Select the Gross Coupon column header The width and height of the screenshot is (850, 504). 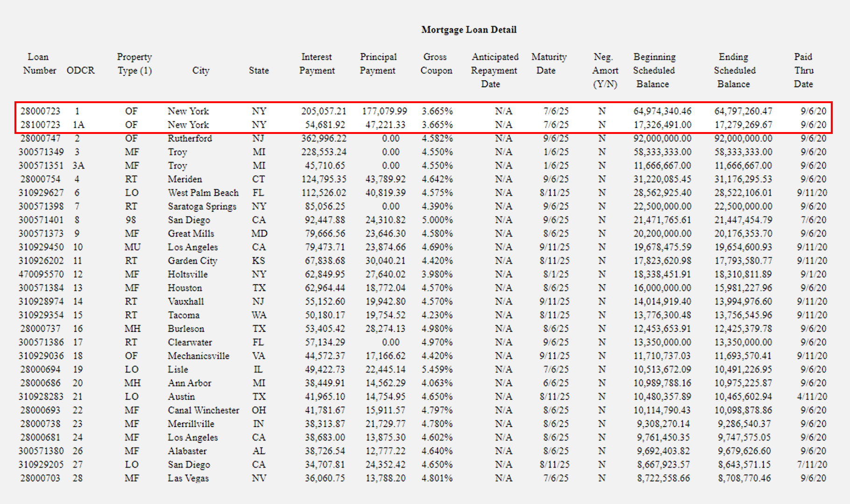[436, 63]
